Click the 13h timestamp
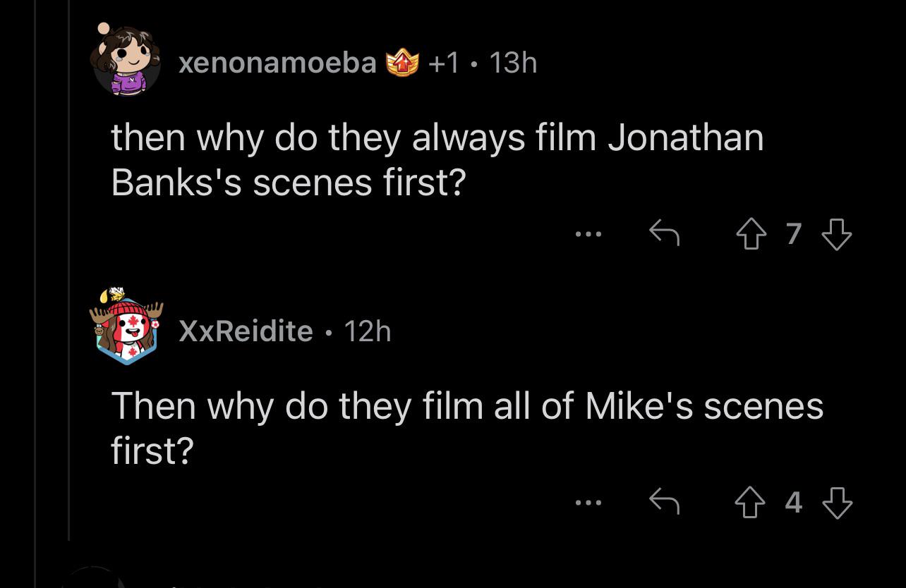 tap(512, 63)
